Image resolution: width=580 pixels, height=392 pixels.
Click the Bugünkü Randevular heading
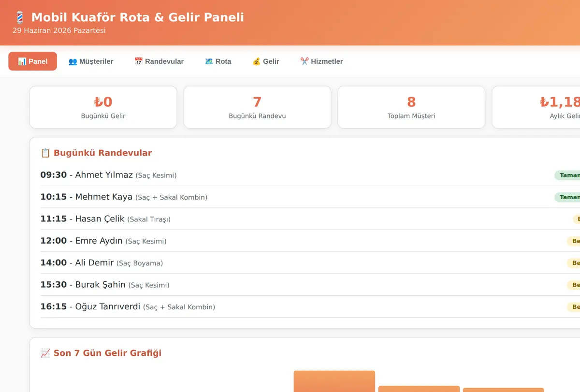click(96, 153)
